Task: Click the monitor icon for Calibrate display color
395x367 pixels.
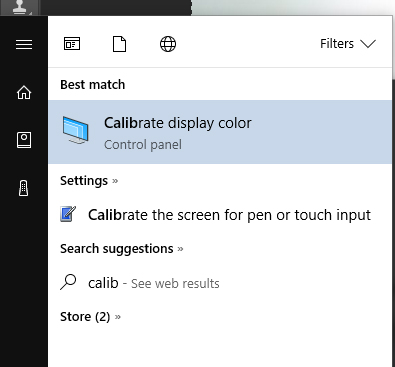Action: (76, 130)
